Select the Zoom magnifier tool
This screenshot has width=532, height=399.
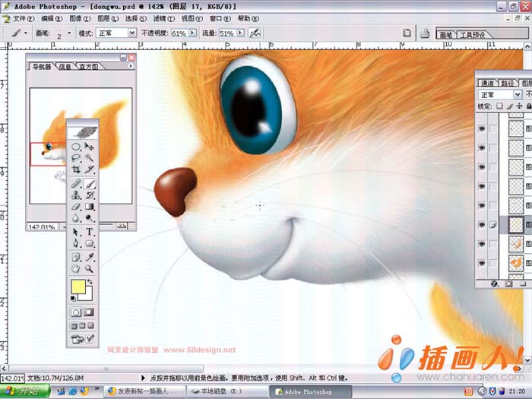89,269
